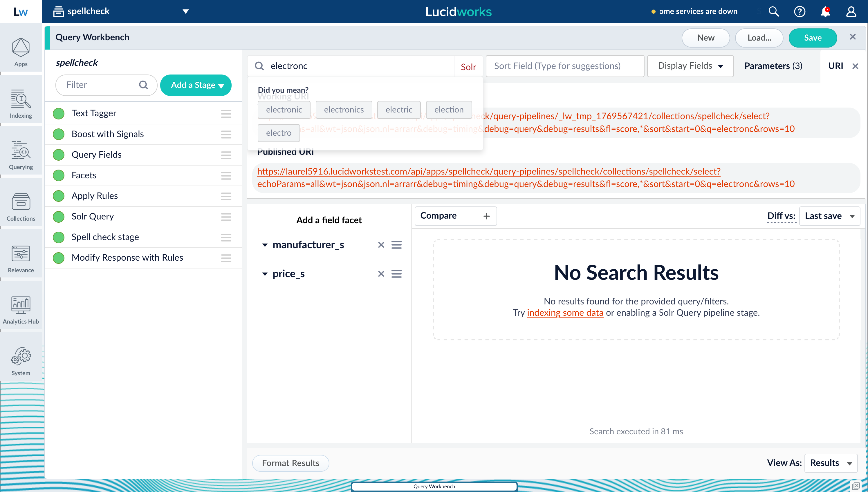Collapse the manufacturer_s facet
Viewport: 868px width, 492px height.
pos(265,245)
